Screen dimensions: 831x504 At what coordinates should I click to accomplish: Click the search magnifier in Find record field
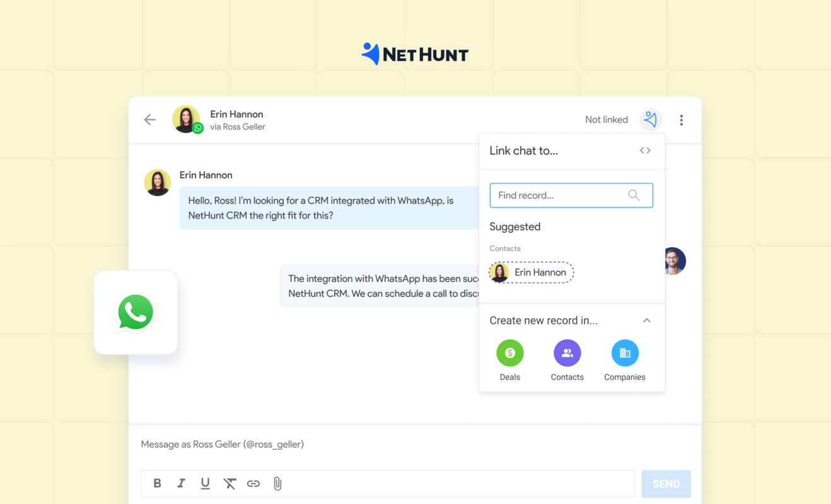coord(634,195)
